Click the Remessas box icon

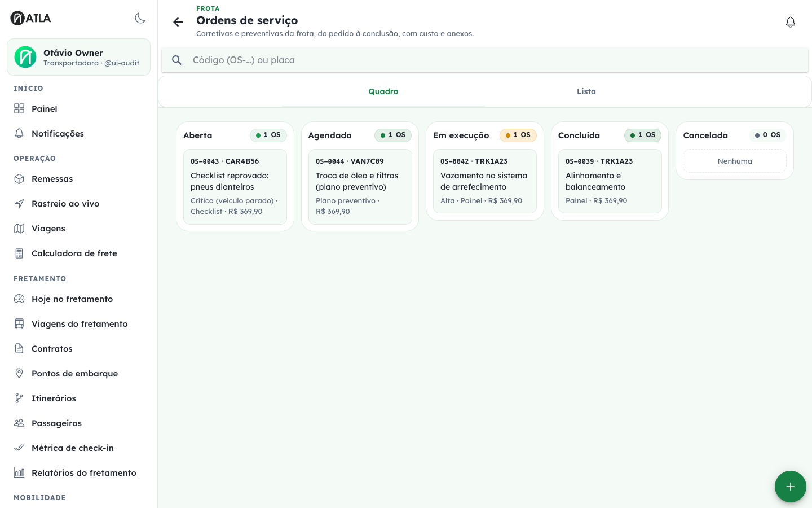[19, 178]
